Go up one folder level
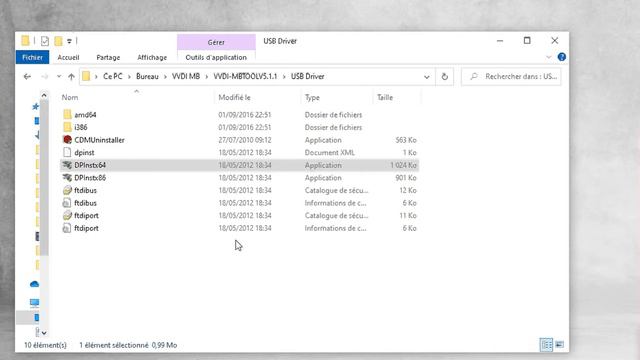 pos(71,77)
